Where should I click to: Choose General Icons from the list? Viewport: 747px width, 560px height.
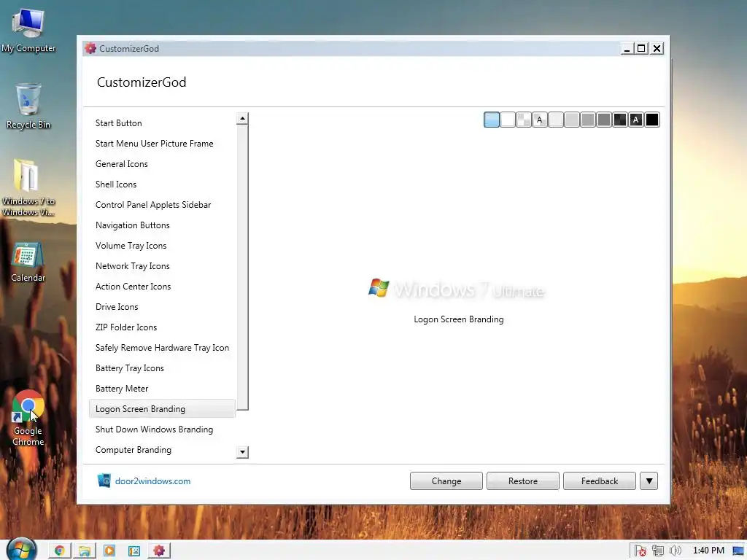(x=163, y=164)
